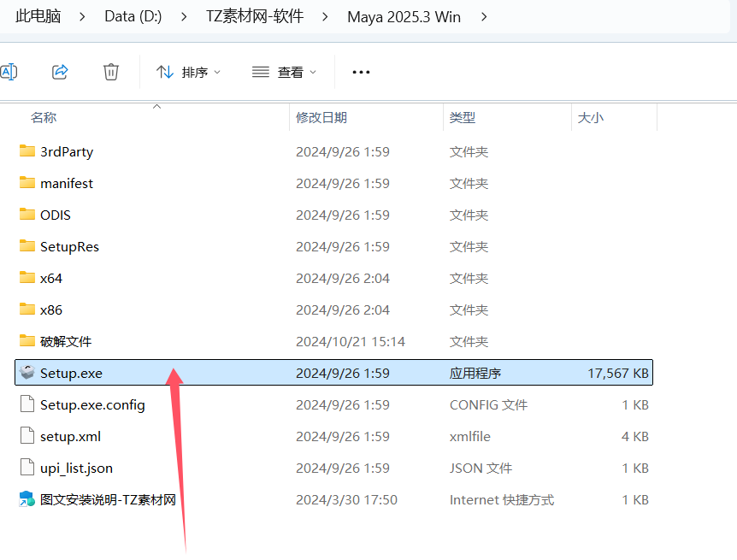Screen dimensions: 737x560
Task: Select the 3rdParty folder name
Action: click(x=67, y=152)
